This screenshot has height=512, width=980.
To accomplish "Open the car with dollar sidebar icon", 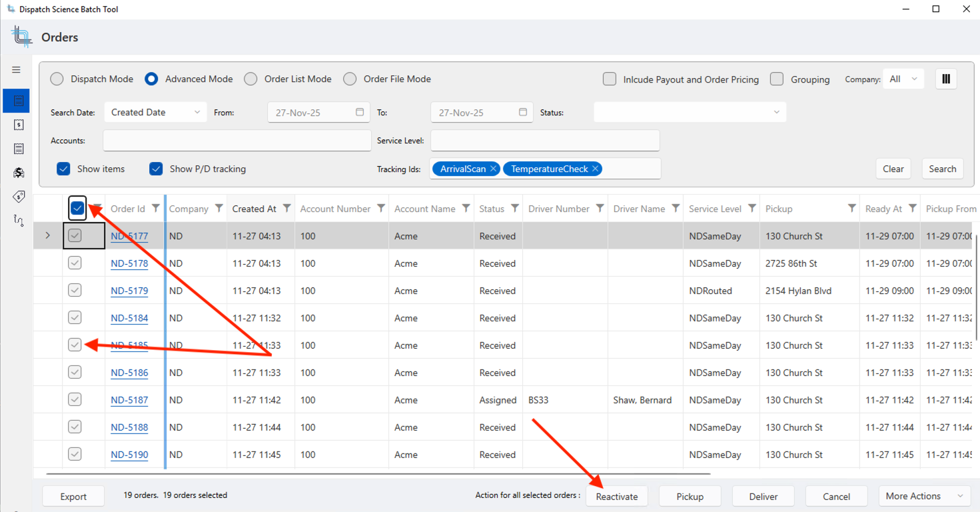I will [19, 173].
